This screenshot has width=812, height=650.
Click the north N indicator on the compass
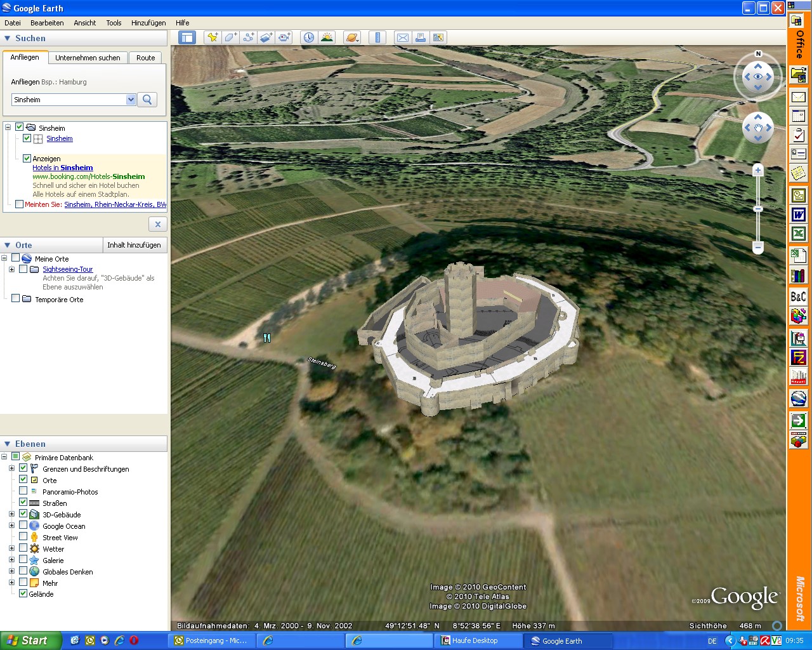pos(758,54)
